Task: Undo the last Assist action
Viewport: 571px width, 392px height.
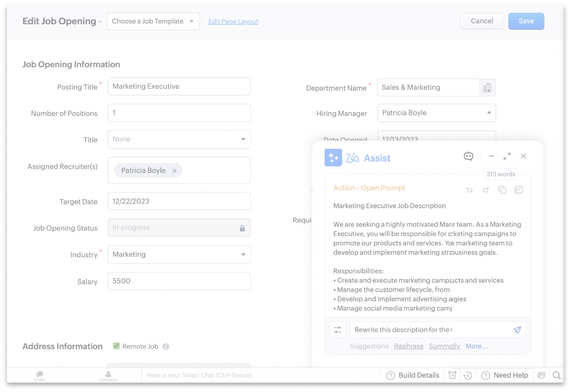Action: click(x=469, y=189)
